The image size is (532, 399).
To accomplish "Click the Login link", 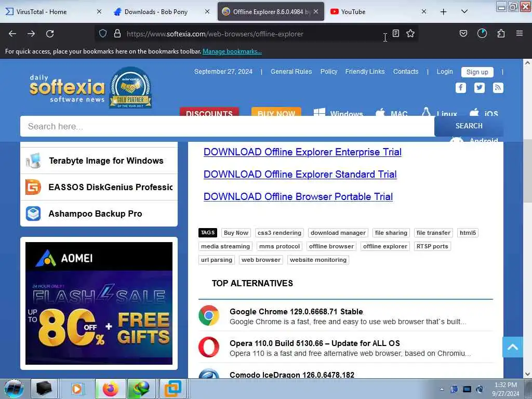I will [445, 72].
